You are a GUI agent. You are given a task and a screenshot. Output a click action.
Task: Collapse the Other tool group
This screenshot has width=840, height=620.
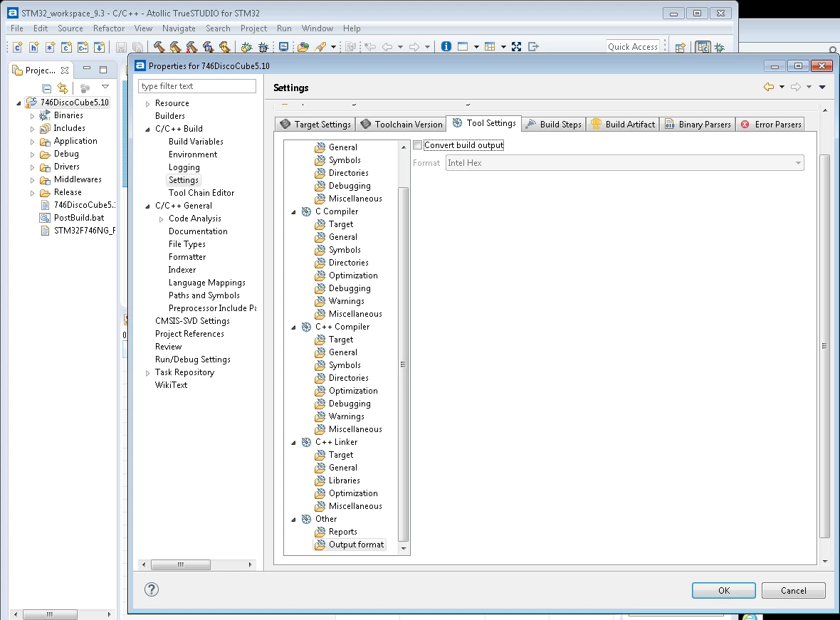pos(293,520)
